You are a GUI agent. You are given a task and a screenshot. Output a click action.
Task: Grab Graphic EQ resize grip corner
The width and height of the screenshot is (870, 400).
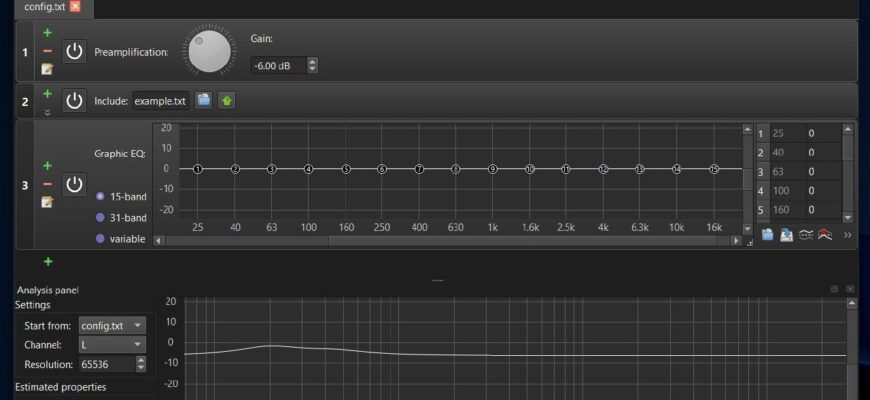click(x=750, y=243)
